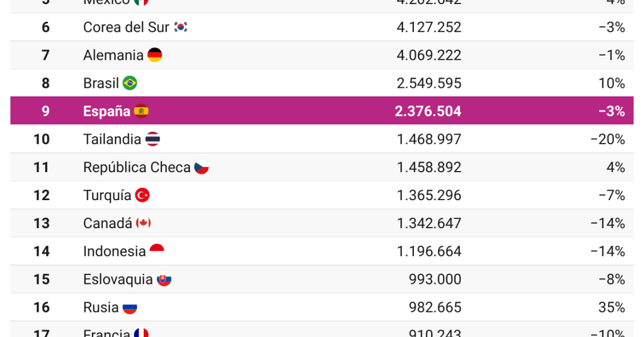Click the Germany flag next to Alemania
Screen dimensions: 644x337
click(x=154, y=55)
